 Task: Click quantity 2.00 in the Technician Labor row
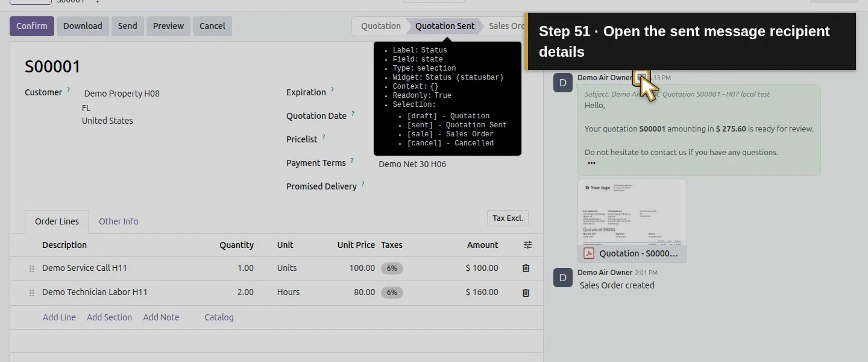point(245,292)
